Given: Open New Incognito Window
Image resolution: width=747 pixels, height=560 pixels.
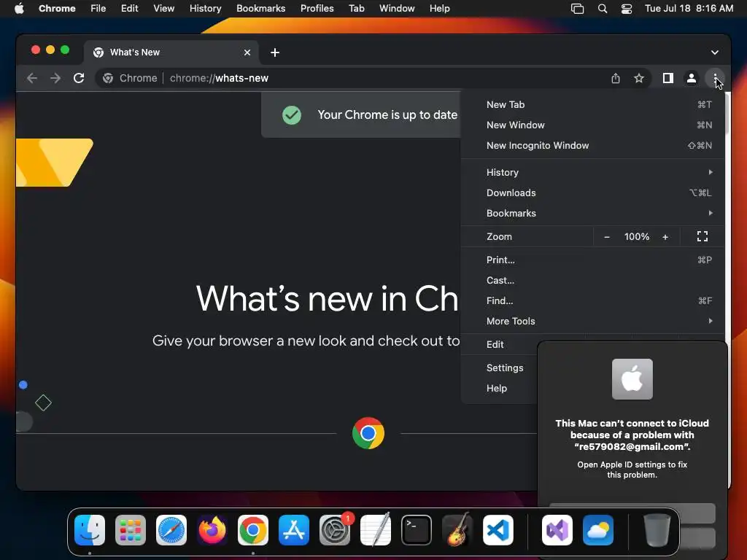Looking at the screenshot, I should pyautogui.click(x=592, y=146).
